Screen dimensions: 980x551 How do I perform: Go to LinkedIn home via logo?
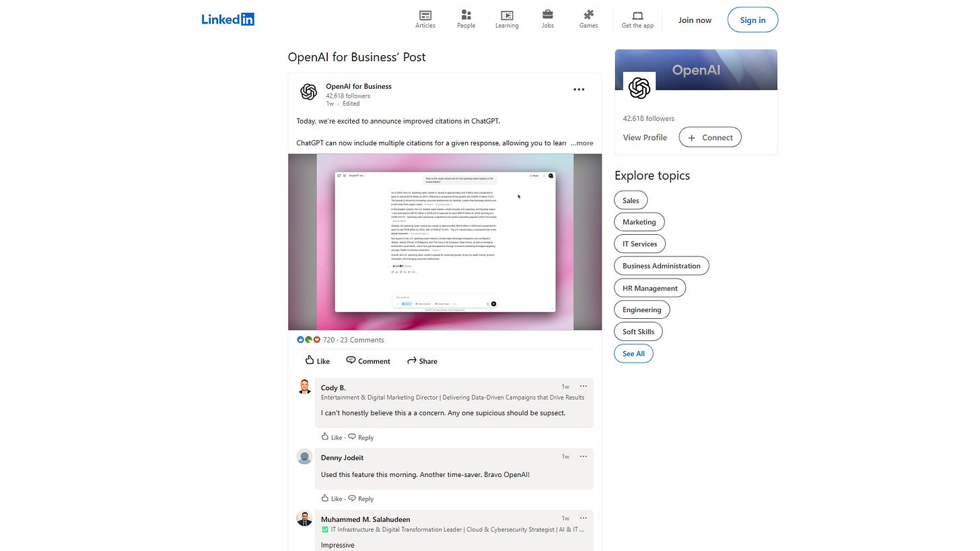[x=228, y=20]
